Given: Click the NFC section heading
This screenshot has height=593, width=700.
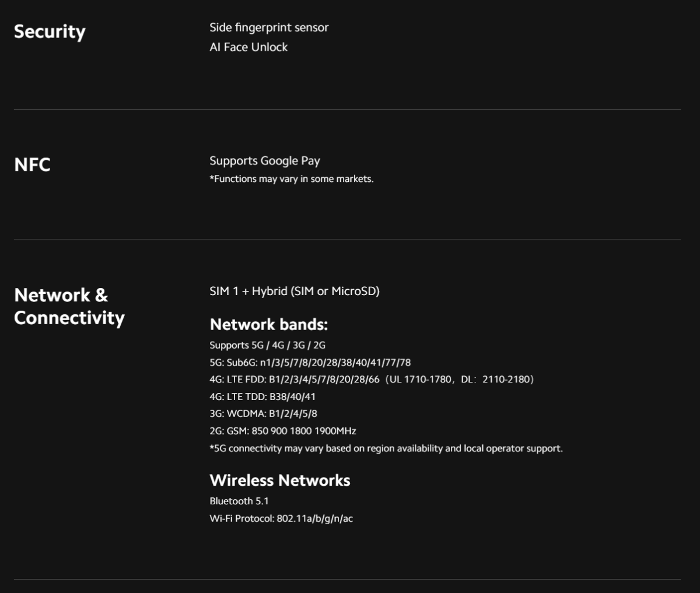Looking at the screenshot, I should pos(32,164).
